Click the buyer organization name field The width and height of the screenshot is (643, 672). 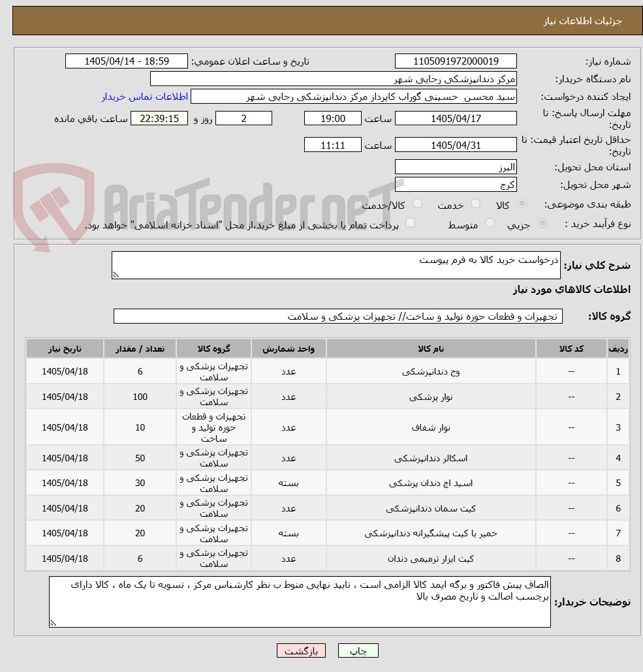coord(334,79)
